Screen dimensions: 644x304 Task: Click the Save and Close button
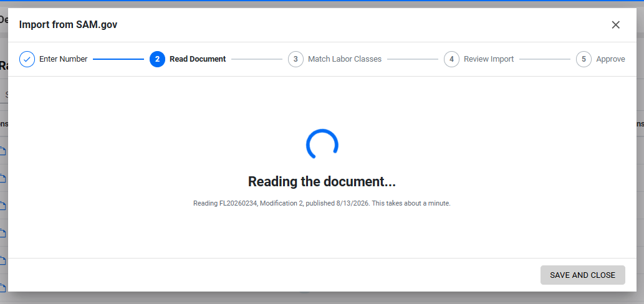click(x=582, y=275)
